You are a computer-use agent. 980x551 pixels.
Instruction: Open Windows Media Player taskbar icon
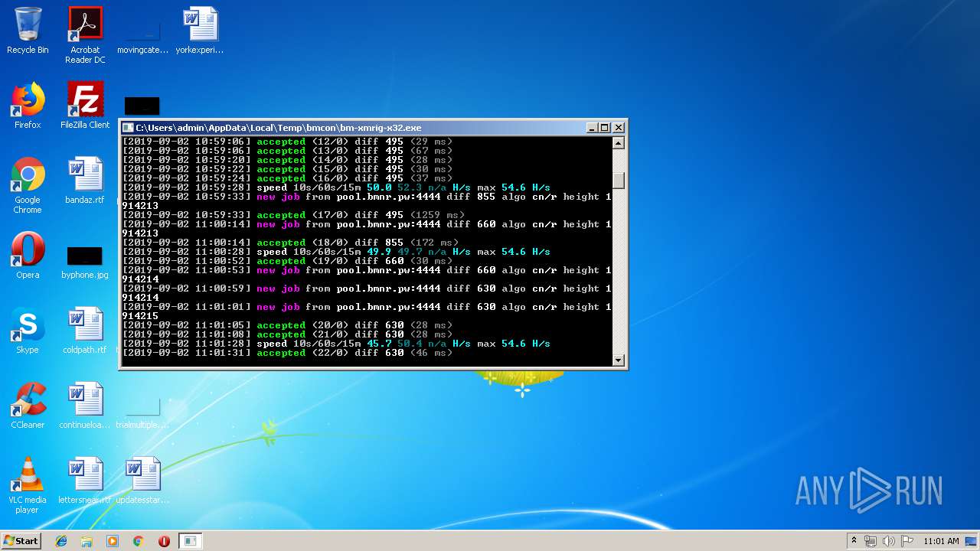(113, 541)
